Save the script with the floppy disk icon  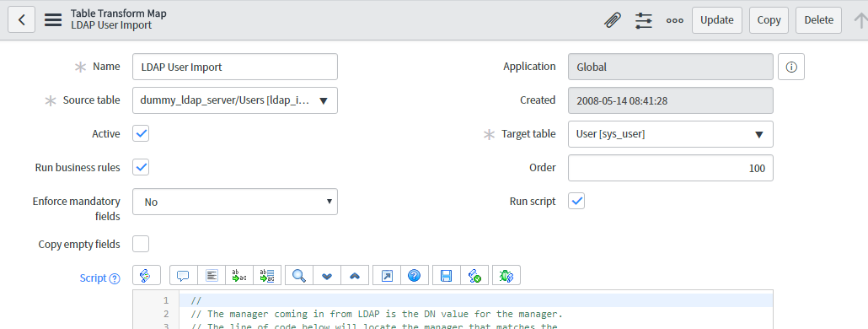[446, 275]
